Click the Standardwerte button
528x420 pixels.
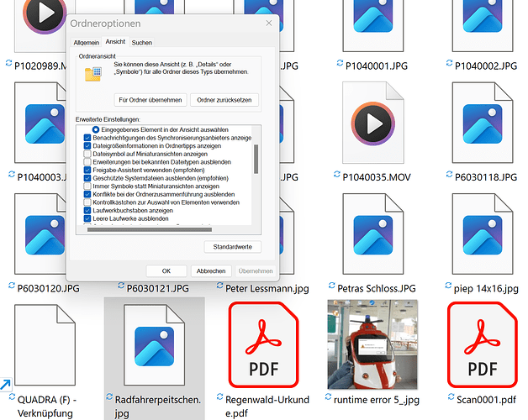[232, 247]
